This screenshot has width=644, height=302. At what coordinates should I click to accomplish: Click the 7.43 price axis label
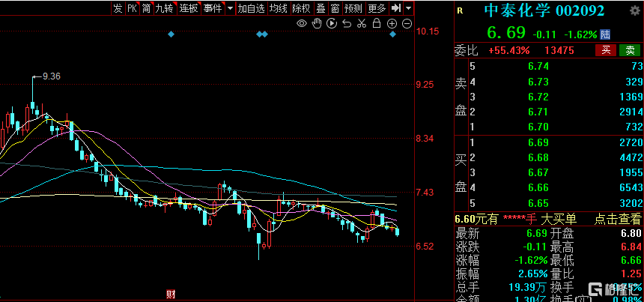tap(425, 193)
